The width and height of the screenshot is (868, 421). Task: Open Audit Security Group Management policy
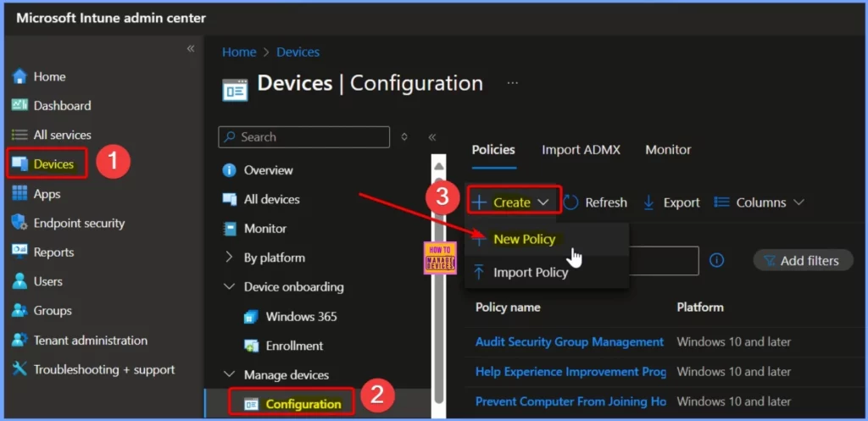pyautogui.click(x=569, y=342)
